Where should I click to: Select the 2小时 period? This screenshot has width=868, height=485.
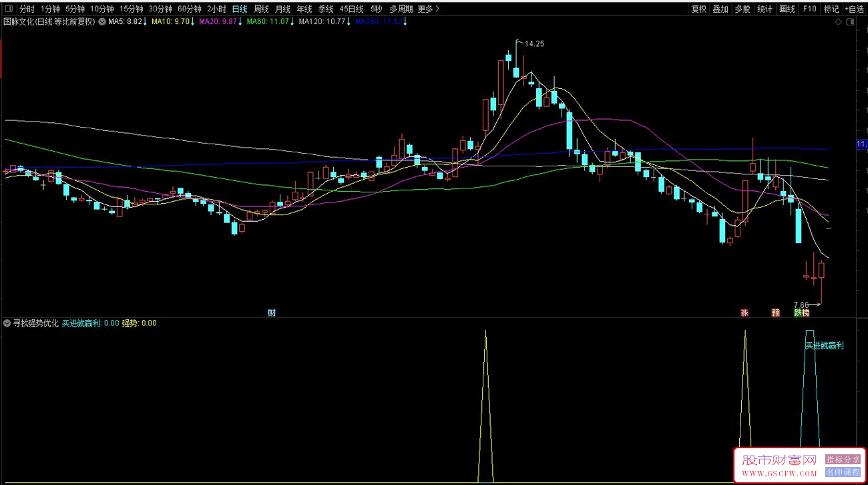(x=216, y=9)
